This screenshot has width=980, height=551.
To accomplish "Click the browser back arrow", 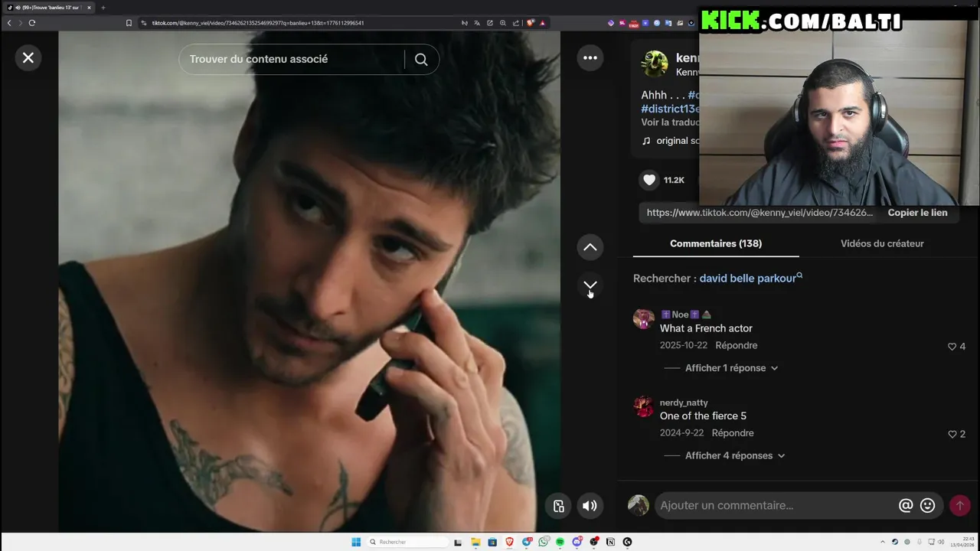I will click(x=9, y=23).
